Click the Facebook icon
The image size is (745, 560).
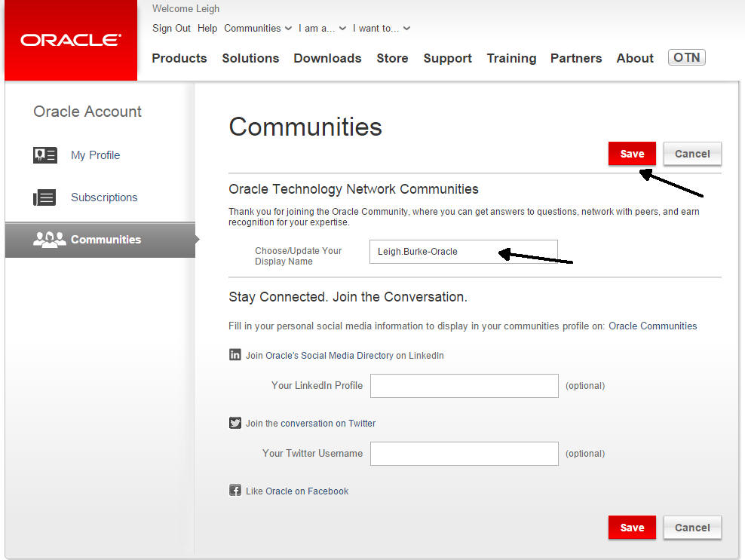[x=235, y=490]
